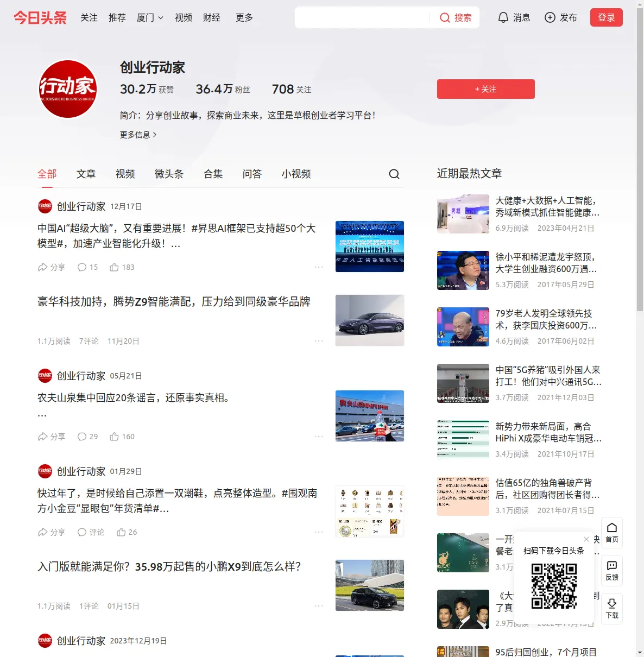Follow 创业行动家 with +关注 button
The image size is (644, 657).
(486, 89)
